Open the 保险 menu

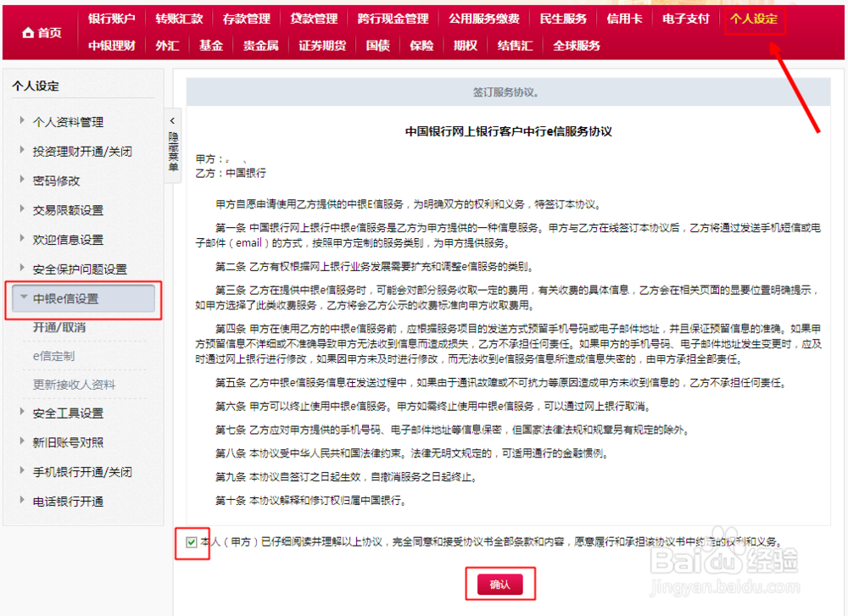421,46
